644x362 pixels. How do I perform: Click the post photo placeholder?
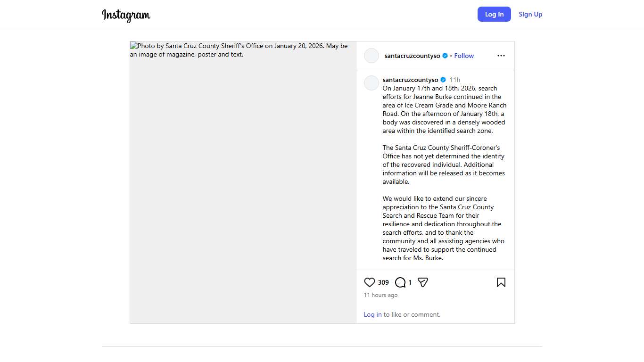click(x=243, y=189)
